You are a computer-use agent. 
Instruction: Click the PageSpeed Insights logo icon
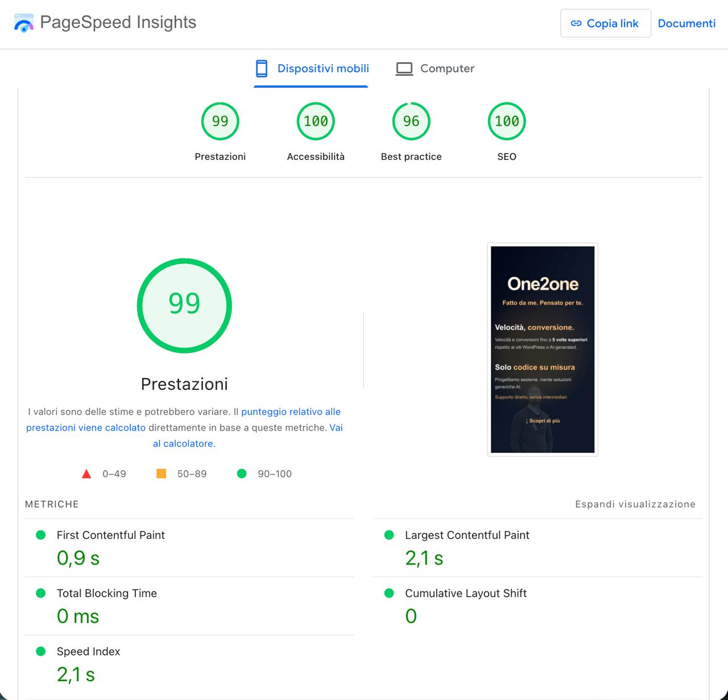coord(23,23)
